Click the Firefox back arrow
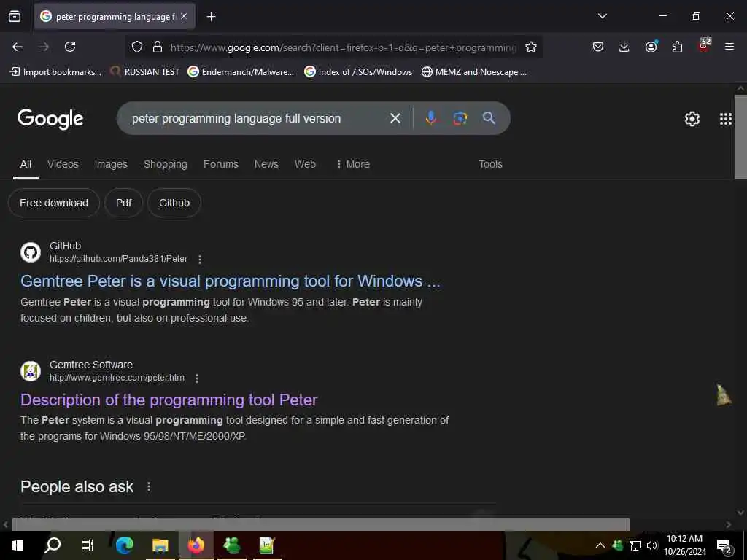 (18, 47)
